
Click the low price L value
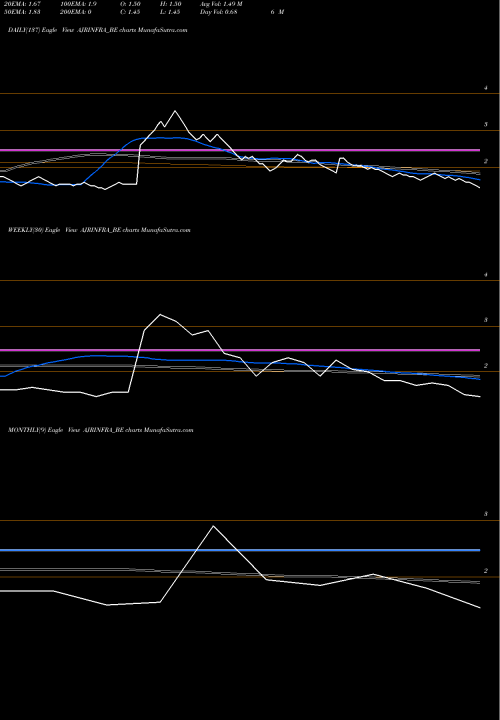pos(170,12)
